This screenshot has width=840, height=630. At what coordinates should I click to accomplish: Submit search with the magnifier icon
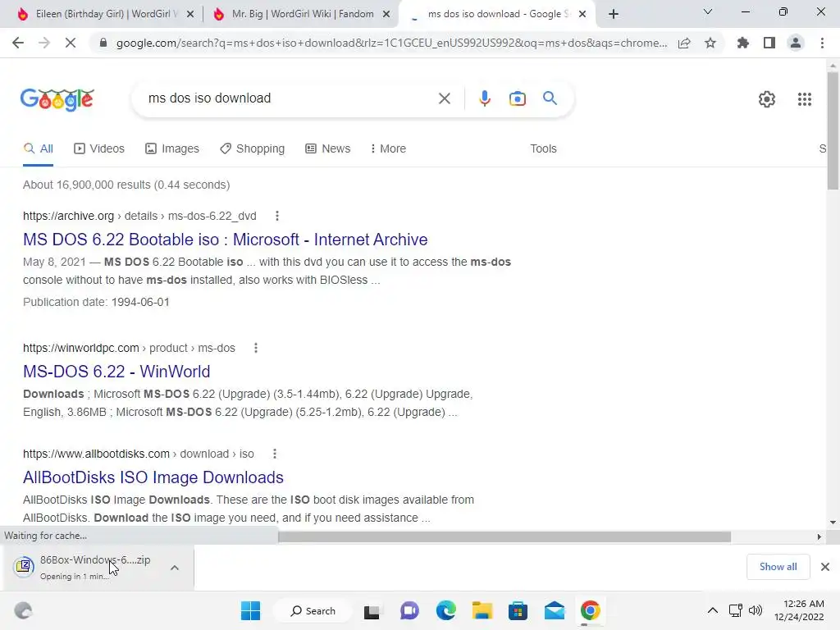click(x=550, y=98)
